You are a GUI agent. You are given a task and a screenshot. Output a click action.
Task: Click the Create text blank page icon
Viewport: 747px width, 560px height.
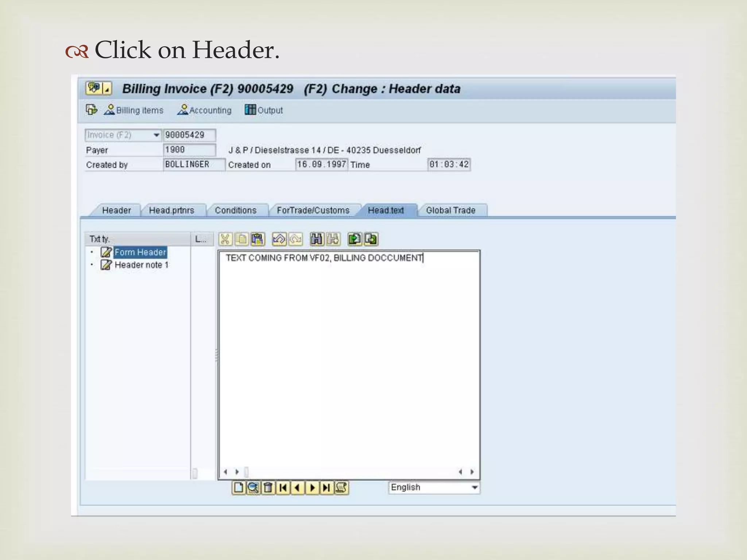click(239, 487)
